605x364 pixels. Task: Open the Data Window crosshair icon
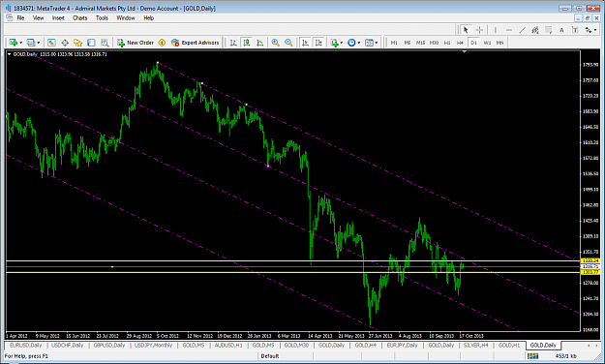(x=65, y=43)
